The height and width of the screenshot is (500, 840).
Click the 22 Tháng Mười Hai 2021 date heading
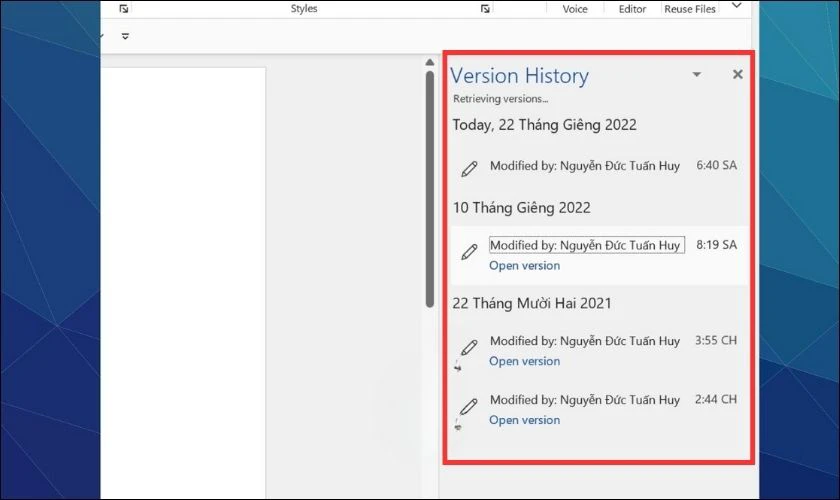tap(531, 303)
